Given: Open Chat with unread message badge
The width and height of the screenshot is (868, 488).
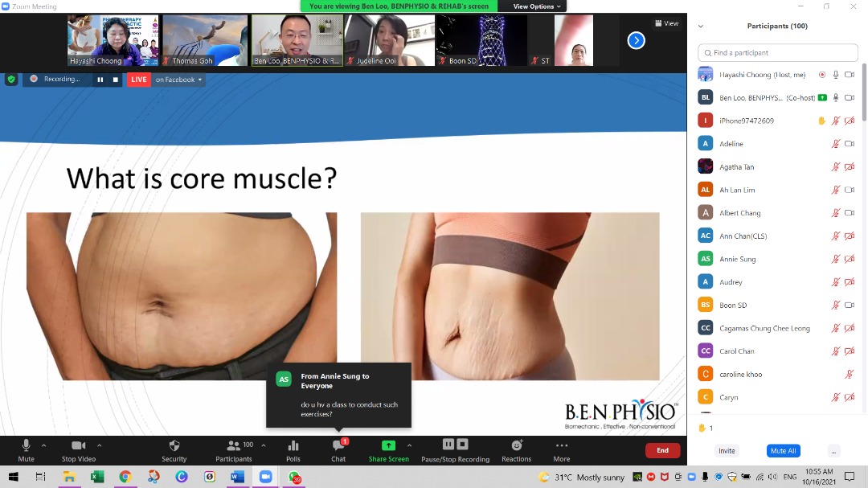Looking at the screenshot, I should (338, 446).
